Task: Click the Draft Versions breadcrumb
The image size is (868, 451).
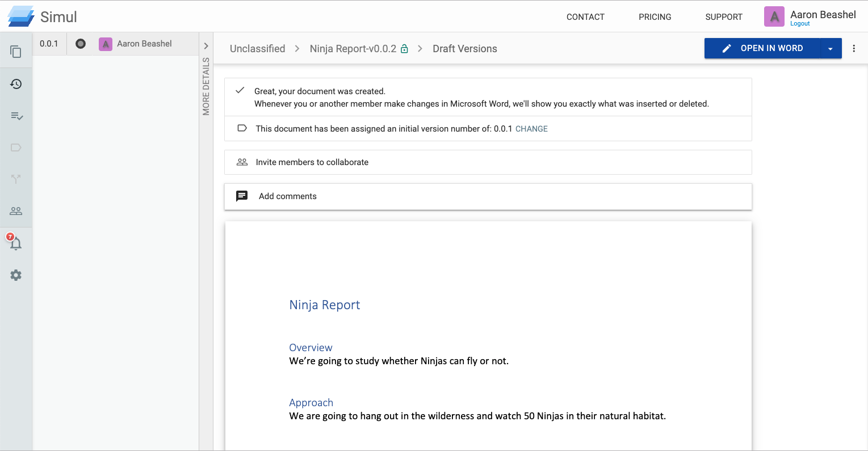Action: pyautogui.click(x=465, y=49)
